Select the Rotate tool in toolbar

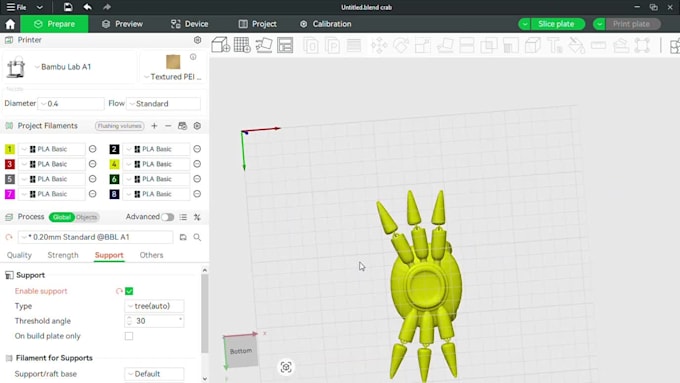401,45
